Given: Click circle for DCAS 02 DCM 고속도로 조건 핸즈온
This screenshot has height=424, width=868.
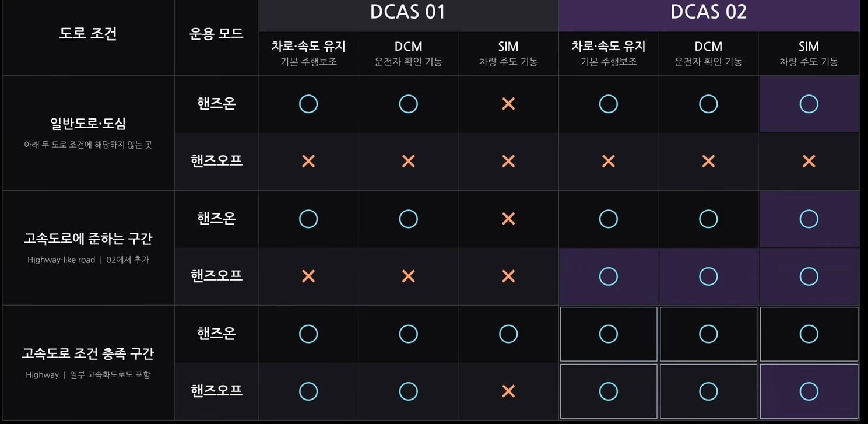Looking at the screenshot, I should (x=708, y=334).
